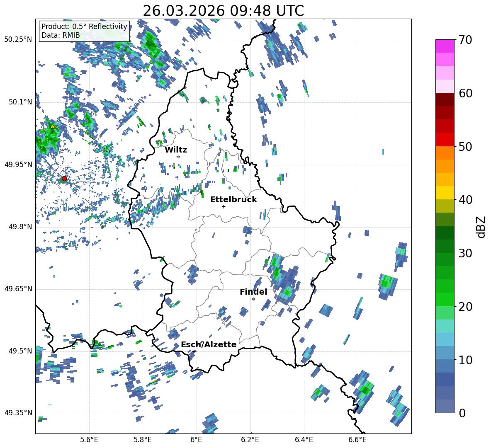Viewport: 491px width, 448px height.
Task: Click the 6.2°E longitude label
Action: tap(250, 440)
